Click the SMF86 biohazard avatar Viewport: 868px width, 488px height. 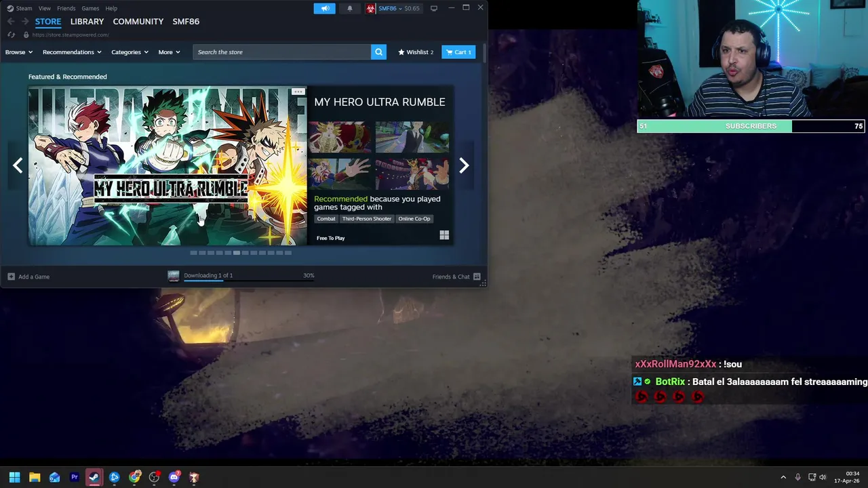(x=371, y=8)
